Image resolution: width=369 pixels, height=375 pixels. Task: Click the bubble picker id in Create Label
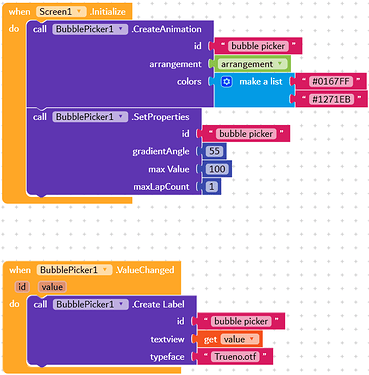coord(241,321)
